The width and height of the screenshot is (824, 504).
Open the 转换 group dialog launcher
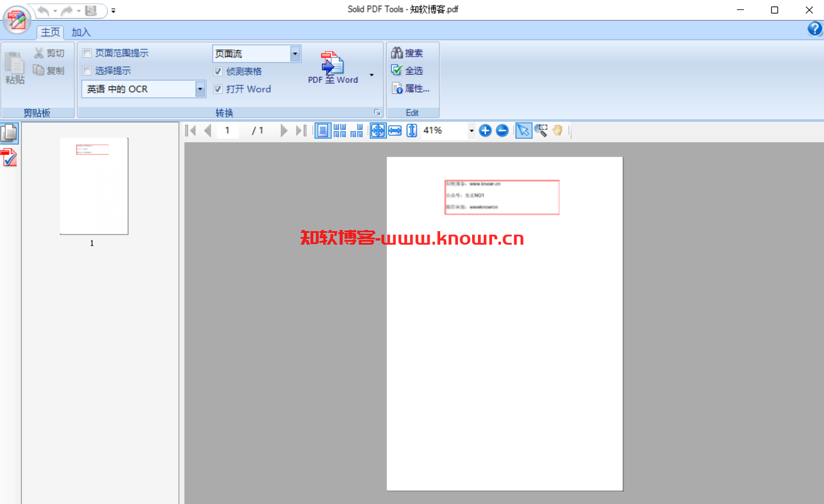377,112
